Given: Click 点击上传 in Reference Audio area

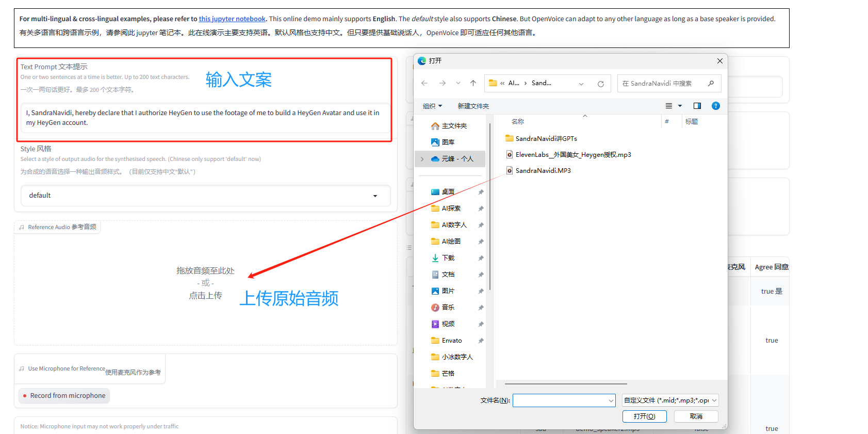Looking at the screenshot, I should pos(205,296).
